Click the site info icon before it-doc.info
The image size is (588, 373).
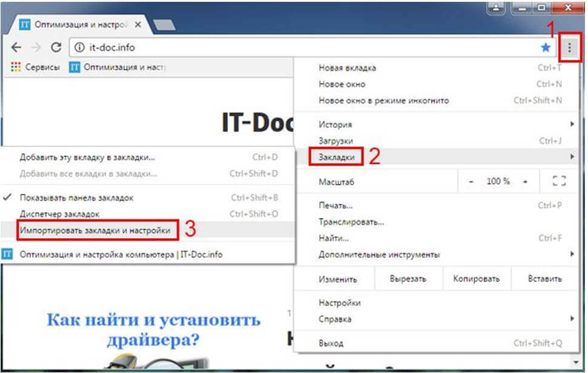point(79,47)
